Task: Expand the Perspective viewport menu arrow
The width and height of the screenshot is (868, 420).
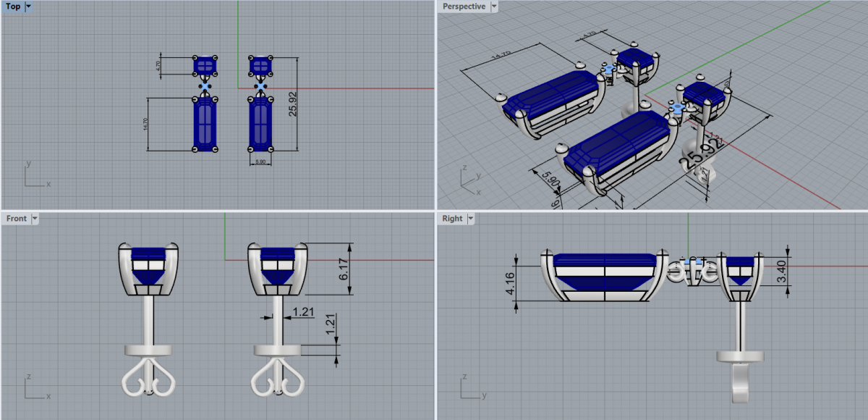Action: point(494,7)
